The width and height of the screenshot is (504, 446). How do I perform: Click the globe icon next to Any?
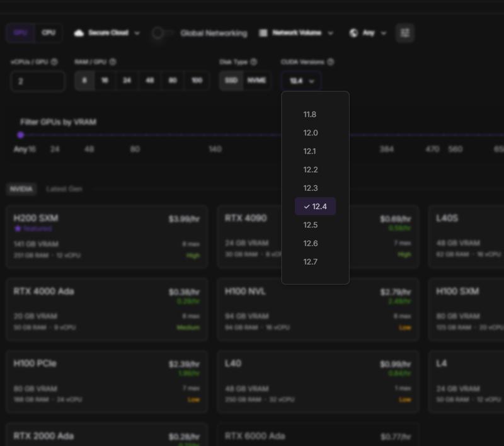pos(353,33)
